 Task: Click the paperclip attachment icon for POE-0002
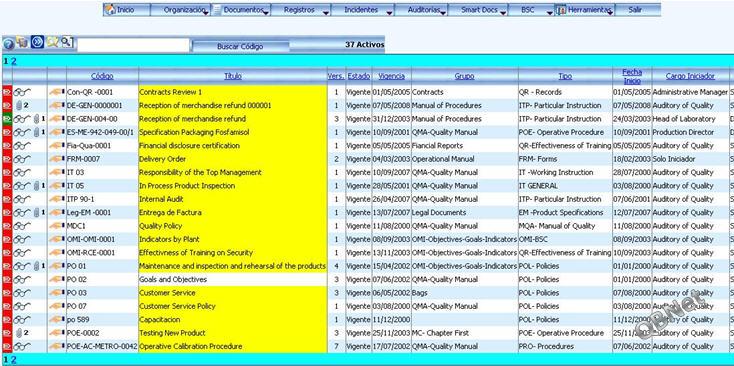pyautogui.click(x=19, y=333)
